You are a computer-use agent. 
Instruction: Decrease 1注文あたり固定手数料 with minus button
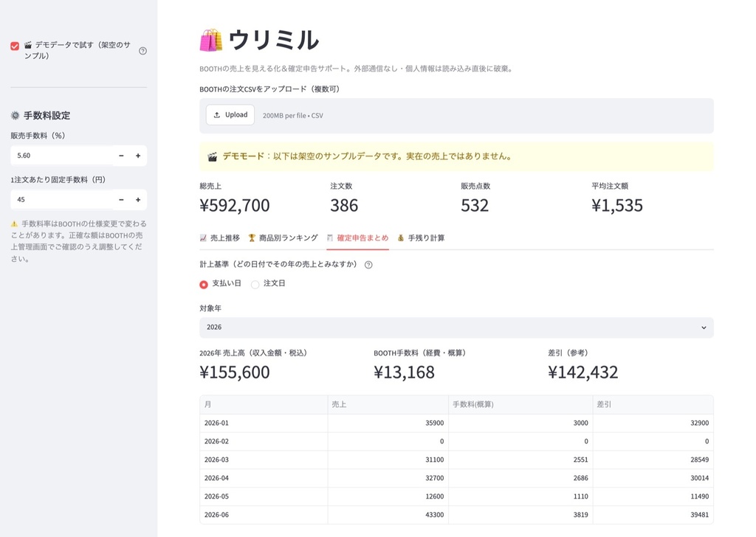[x=122, y=199]
